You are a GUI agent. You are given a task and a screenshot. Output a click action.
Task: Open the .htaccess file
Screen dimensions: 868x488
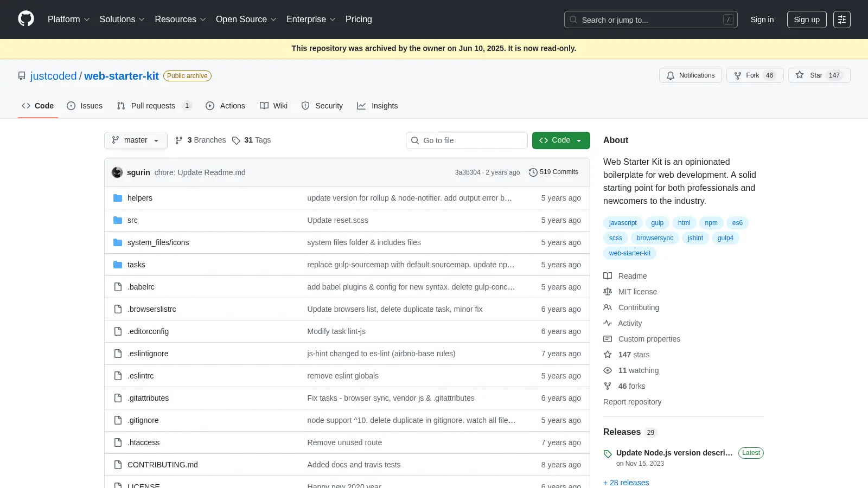click(143, 442)
